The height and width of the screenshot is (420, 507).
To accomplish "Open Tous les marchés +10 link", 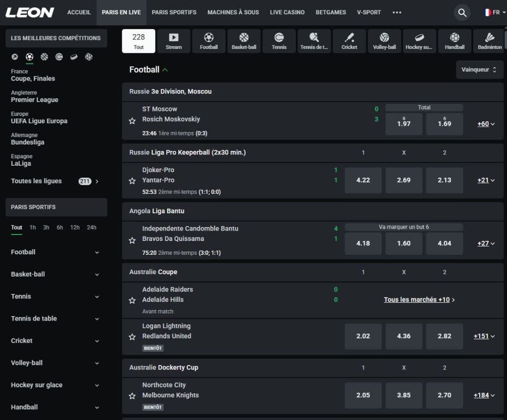I will point(419,300).
